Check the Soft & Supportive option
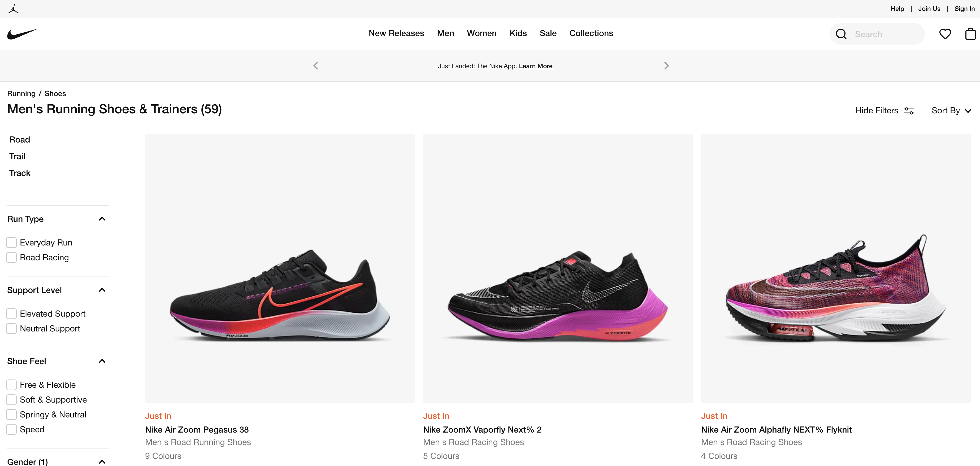The width and height of the screenshot is (980, 466). click(11, 400)
